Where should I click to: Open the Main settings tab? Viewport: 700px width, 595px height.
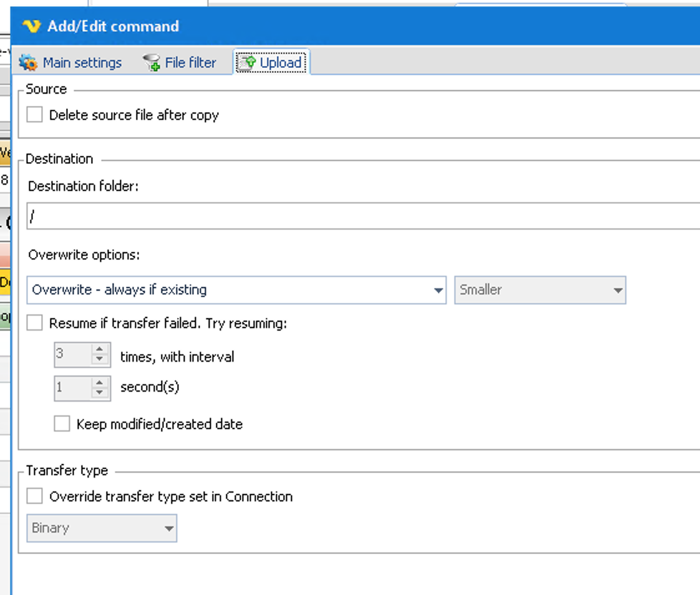point(82,63)
